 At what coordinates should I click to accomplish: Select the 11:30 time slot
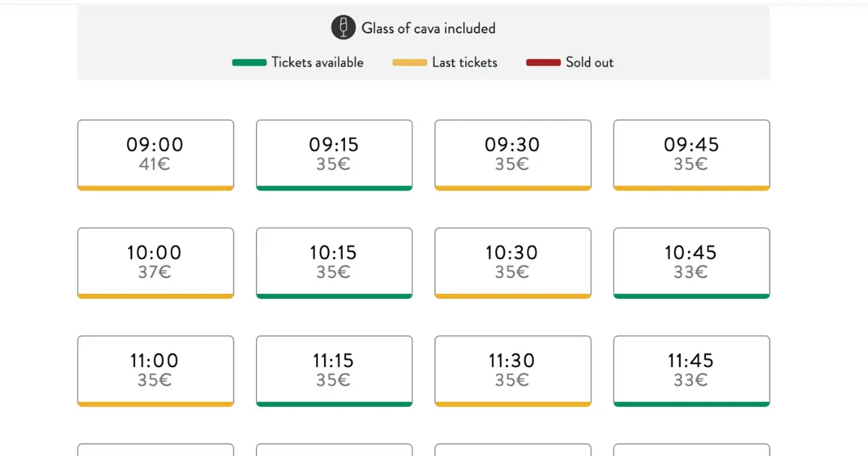coord(513,370)
